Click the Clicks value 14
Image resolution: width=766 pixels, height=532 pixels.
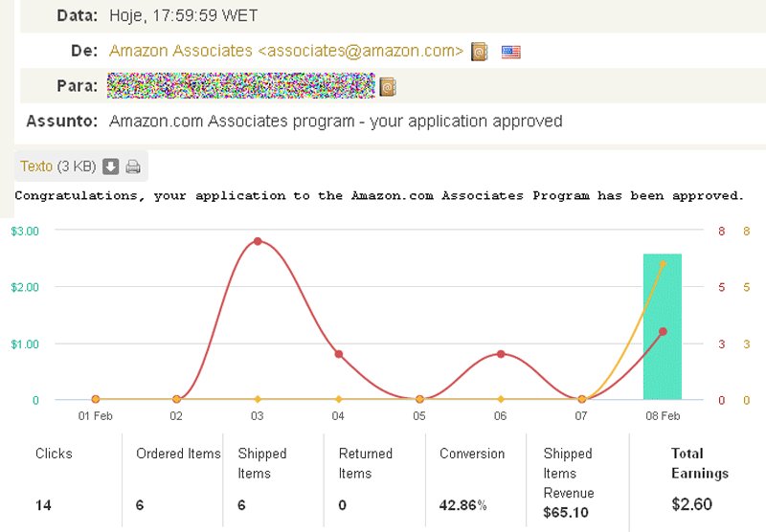tap(43, 505)
